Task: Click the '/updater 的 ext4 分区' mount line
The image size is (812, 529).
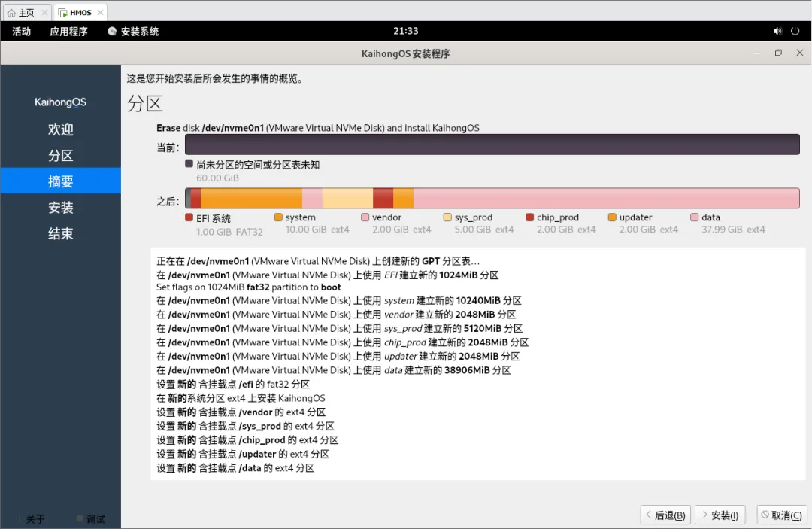Action: point(243,454)
